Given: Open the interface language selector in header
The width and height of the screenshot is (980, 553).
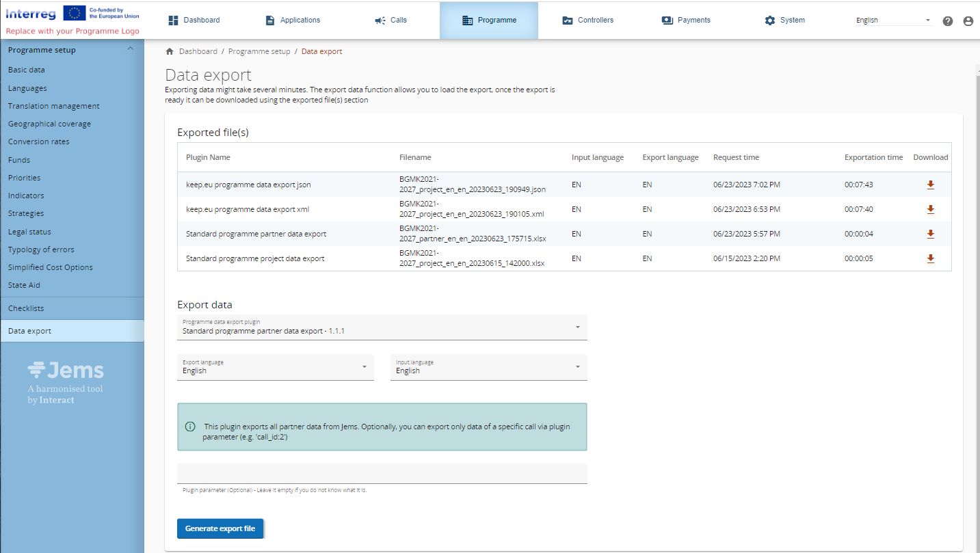Looking at the screenshot, I should click(893, 21).
